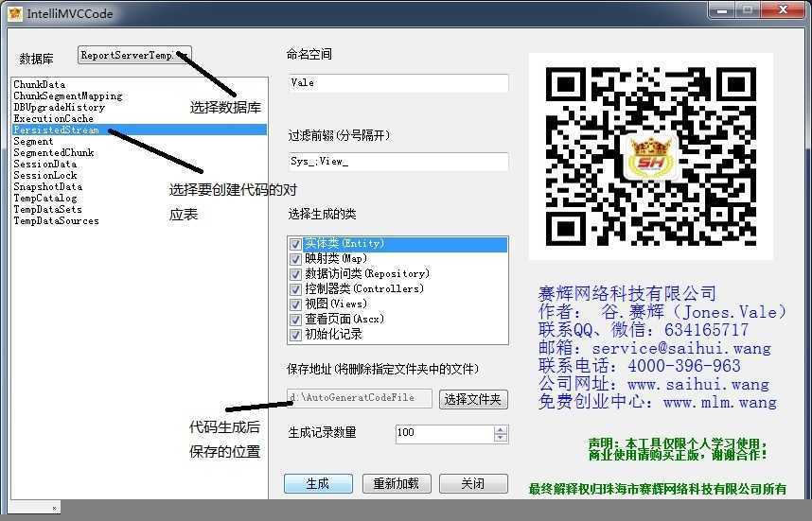The height and width of the screenshot is (521, 812).
Task: Click the IntelliMVCCode app icon in title bar
Action: [15, 13]
